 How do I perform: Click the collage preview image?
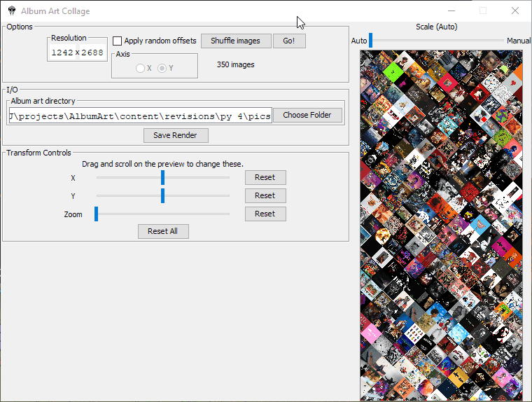[x=442, y=226]
